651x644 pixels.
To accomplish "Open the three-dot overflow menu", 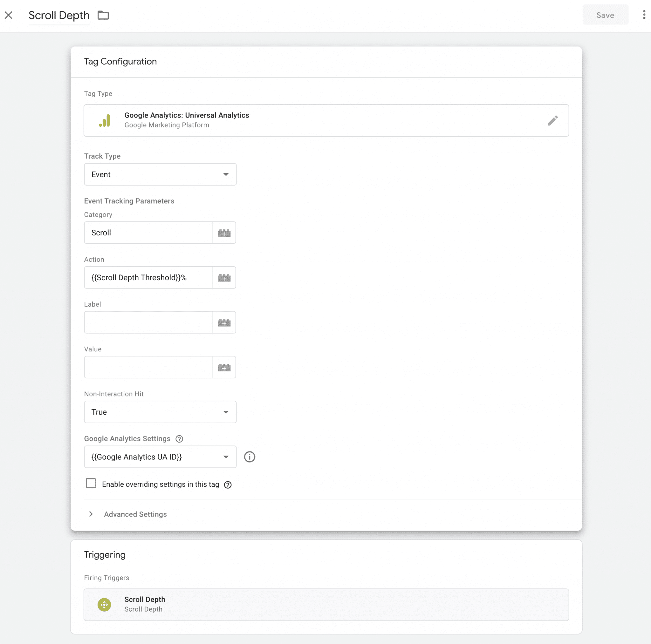I will [x=644, y=15].
